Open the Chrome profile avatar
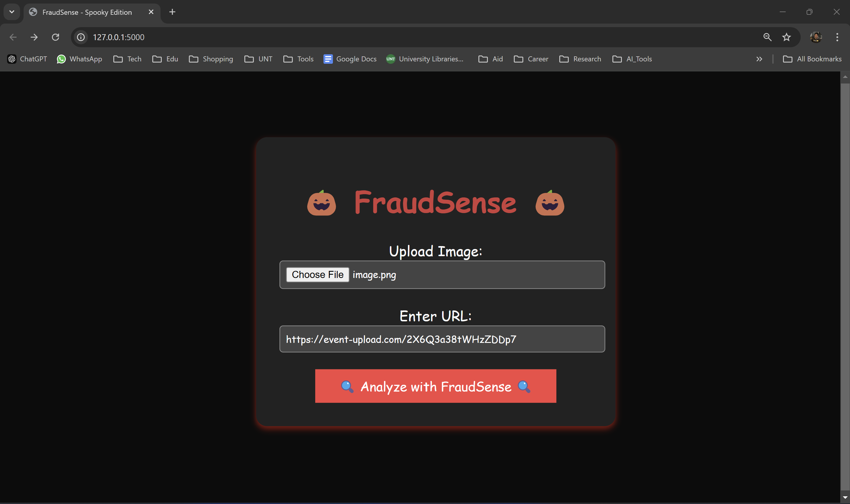The height and width of the screenshot is (504, 850). 816,37
